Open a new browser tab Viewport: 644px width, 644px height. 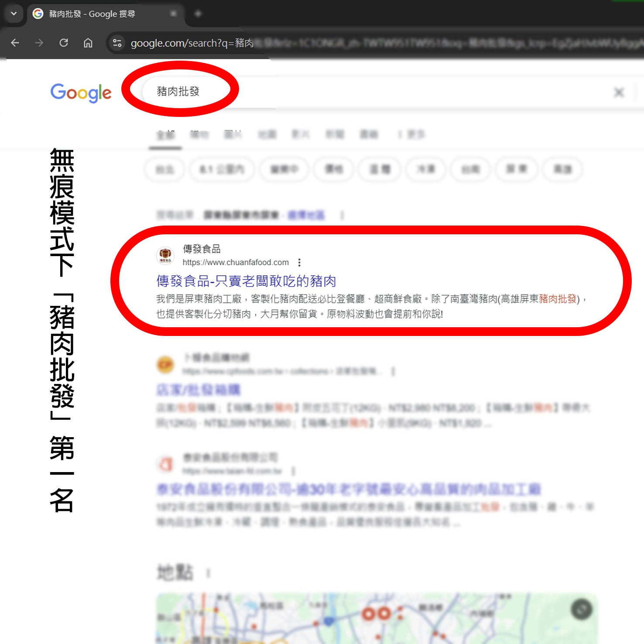tap(198, 14)
